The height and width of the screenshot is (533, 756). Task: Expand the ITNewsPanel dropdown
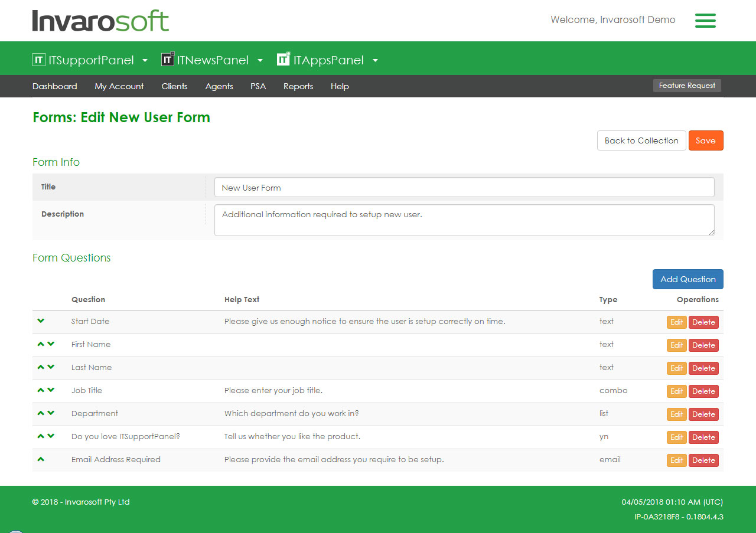click(260, 60)
